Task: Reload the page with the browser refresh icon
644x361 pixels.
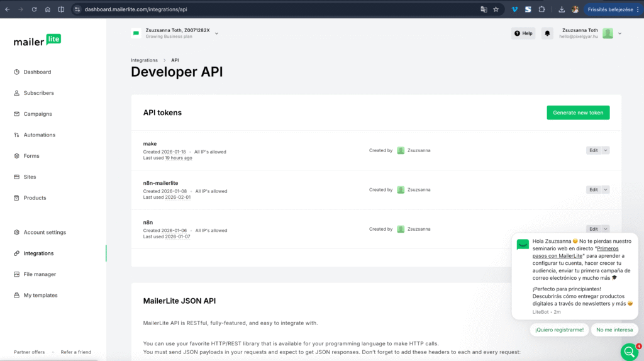Action: pos(34,9)
